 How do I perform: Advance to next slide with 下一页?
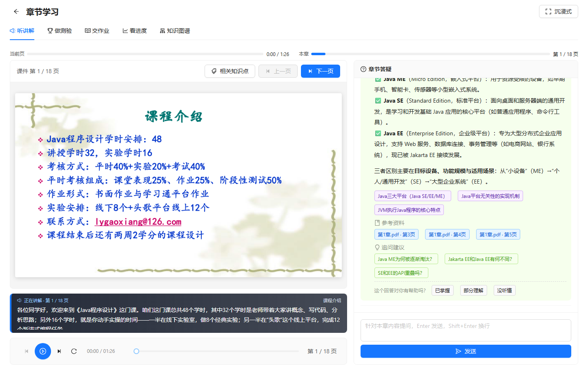point(321,71)
